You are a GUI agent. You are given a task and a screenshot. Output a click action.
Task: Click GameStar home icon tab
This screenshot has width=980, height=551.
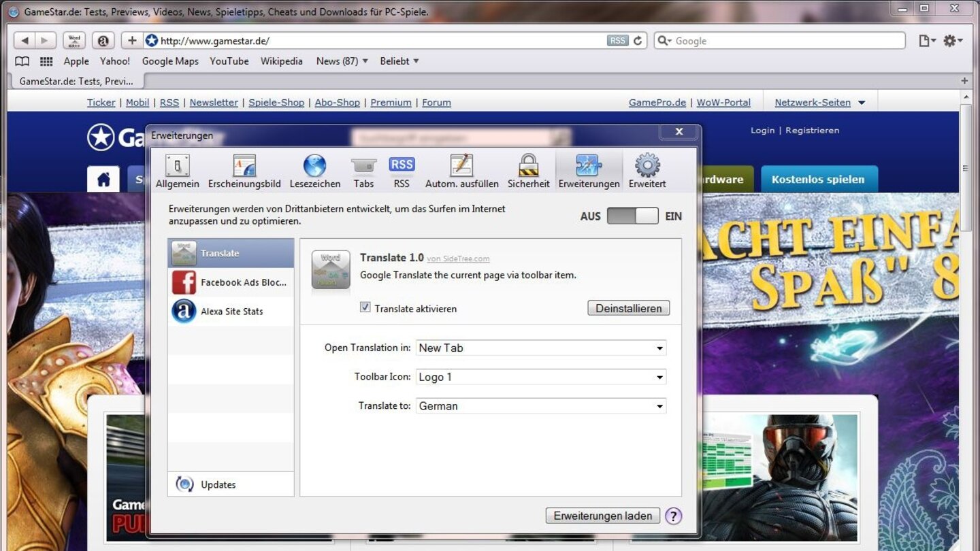(103, 180)
